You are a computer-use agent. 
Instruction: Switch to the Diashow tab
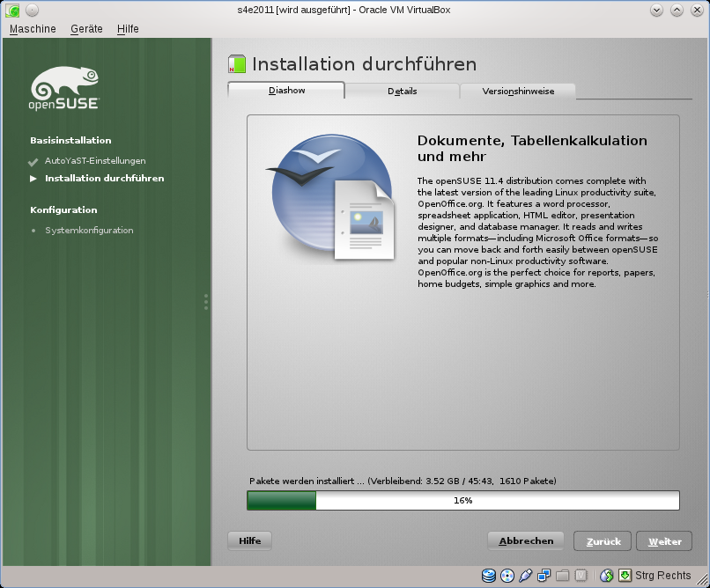coord(286,90)
